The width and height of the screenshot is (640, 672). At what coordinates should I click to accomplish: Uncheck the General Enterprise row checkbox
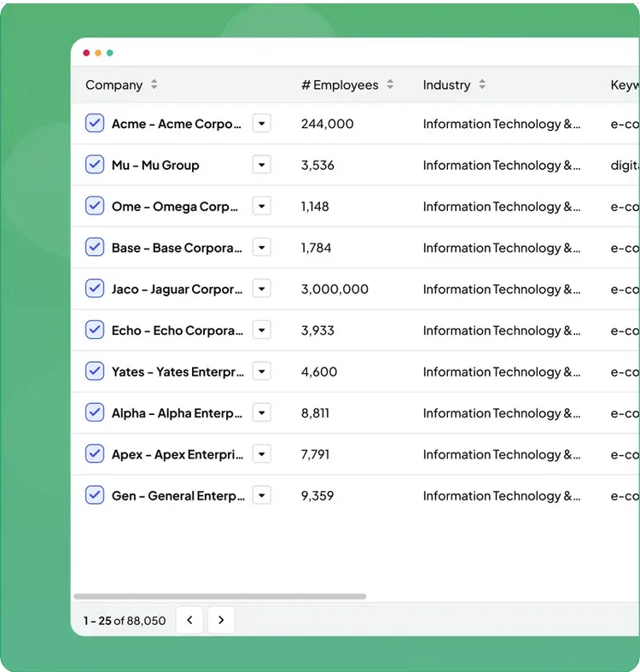94,495
